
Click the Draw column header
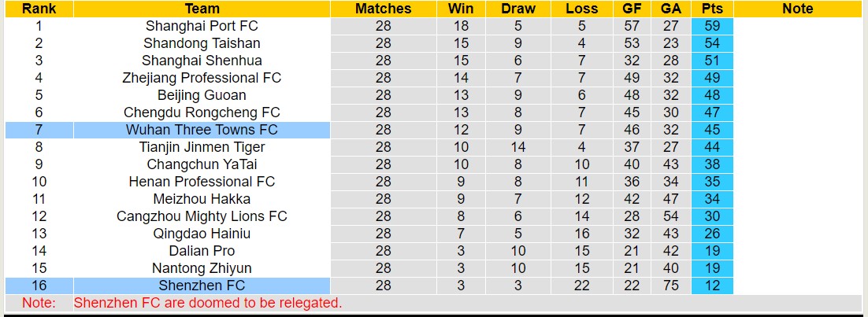tap(518, 9)
